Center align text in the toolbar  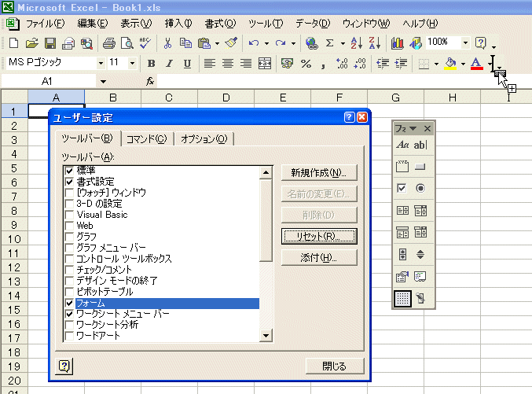[228, 64]
